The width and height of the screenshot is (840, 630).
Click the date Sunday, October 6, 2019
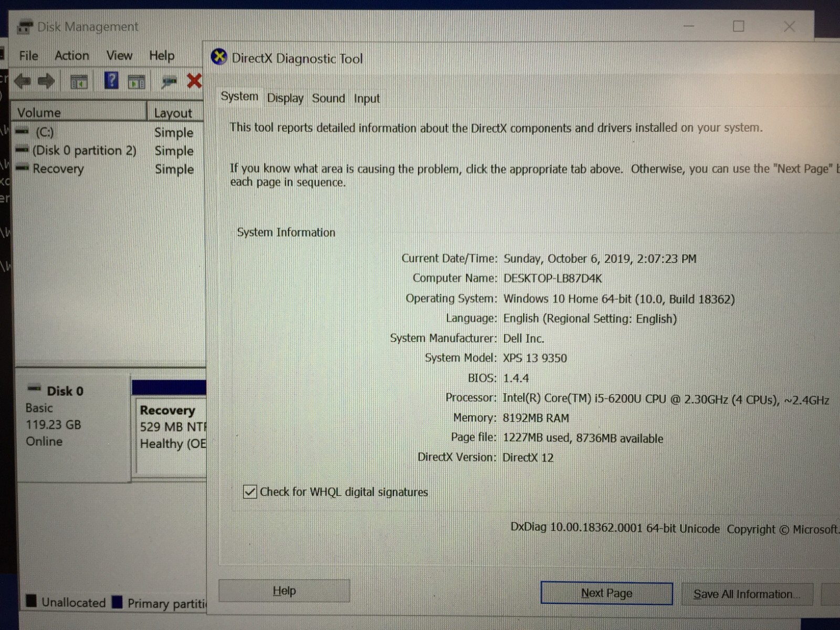coord(567,259)
